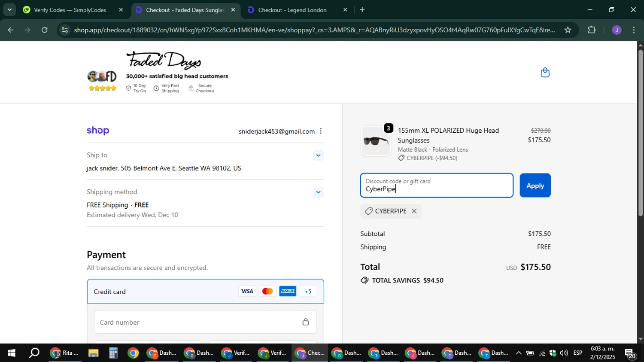The image size is (644, 362).
Task: Switch to the active Chec... Chrome taskbar window
Action: 310,353
